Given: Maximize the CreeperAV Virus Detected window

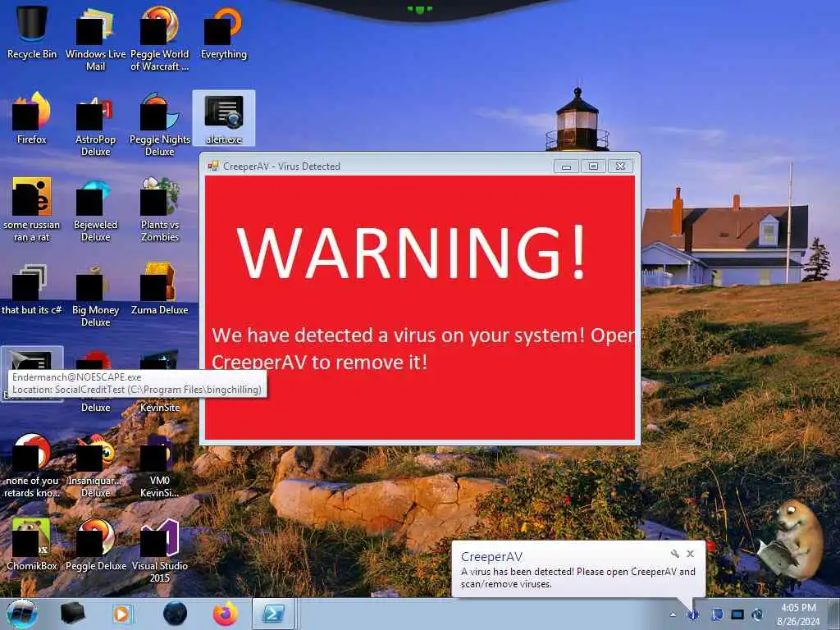Looking at the screenshot, I should [x=594, y=166].
